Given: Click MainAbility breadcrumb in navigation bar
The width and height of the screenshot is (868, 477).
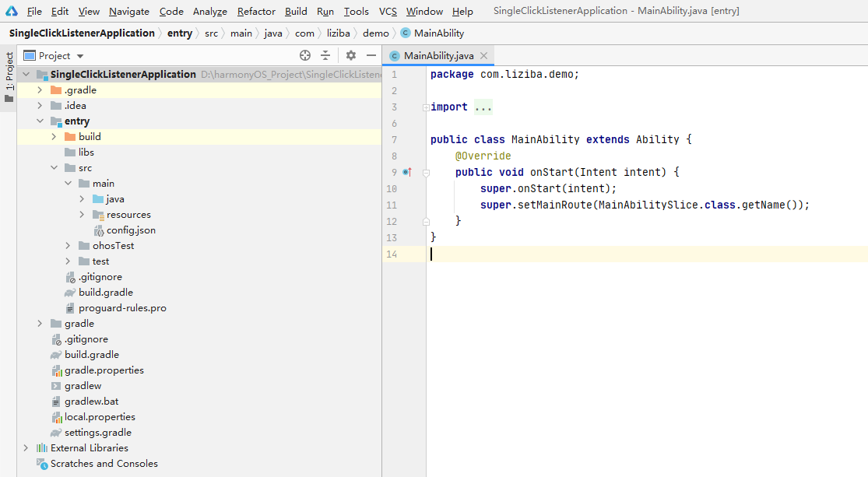Looking at the screenshot, I should pos(438,33).
